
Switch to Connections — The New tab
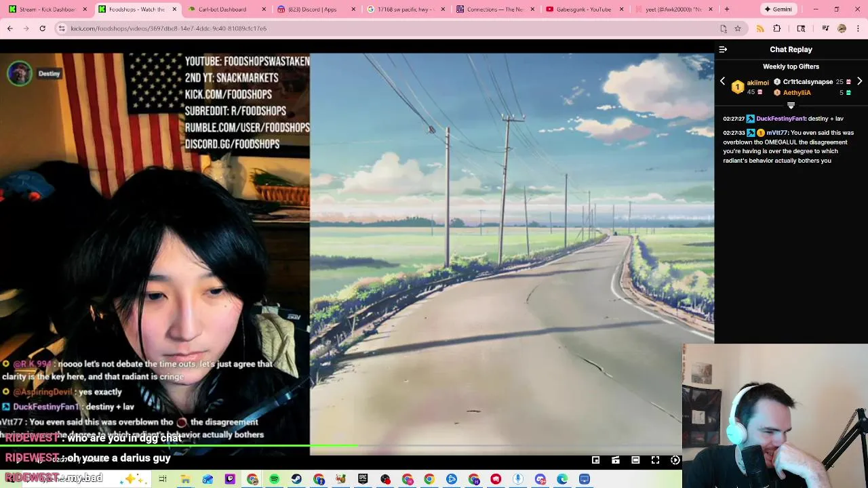(x=495, y=9)
